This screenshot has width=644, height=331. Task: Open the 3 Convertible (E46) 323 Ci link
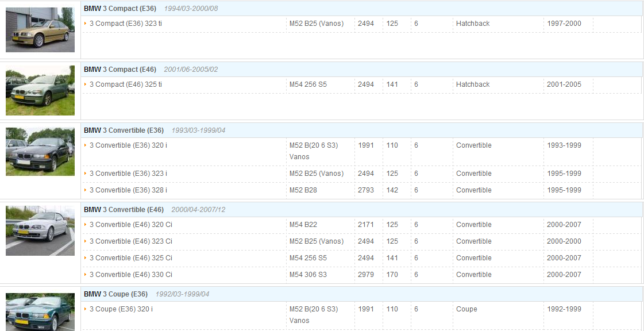tap(130, 241)
